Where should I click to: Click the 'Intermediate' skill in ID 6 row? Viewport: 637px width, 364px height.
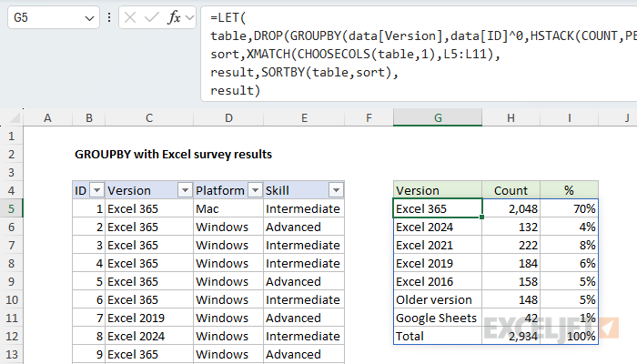304,299
